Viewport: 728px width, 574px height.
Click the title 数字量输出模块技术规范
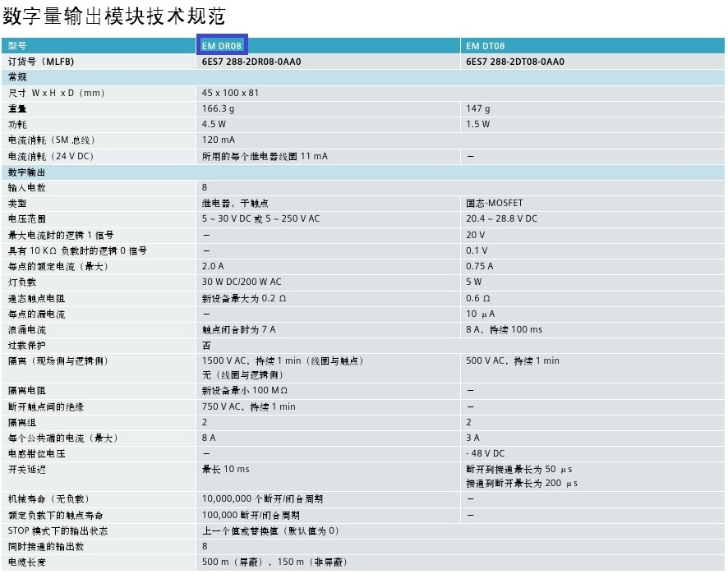(114, 16)
